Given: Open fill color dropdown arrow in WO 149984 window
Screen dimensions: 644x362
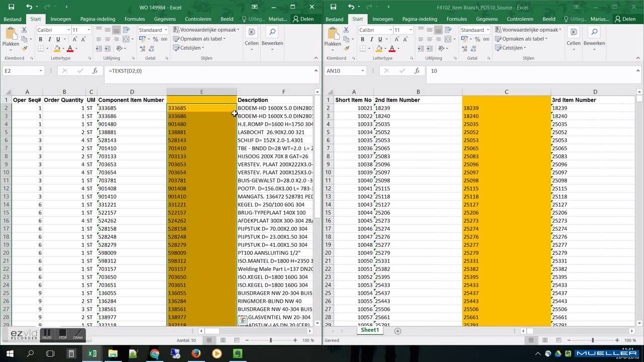Looking at the screenshot, I should (x=63, y=49).
